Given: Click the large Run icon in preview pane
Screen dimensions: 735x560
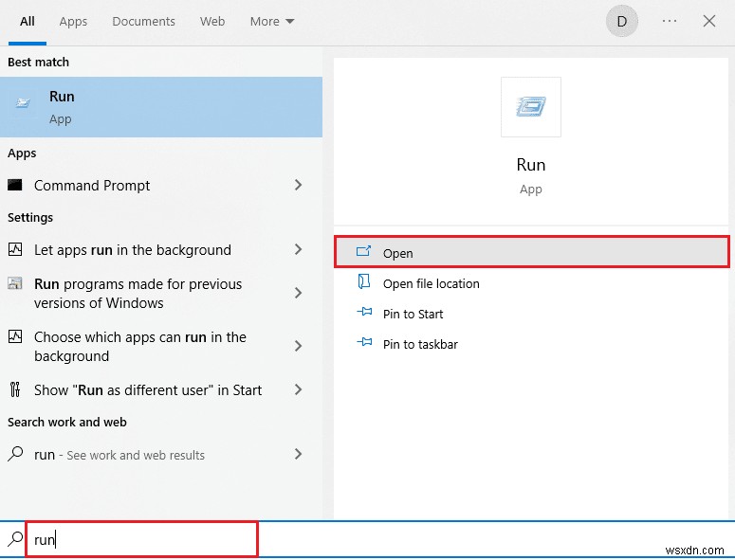Looking at the screenshot, I should (531, 107).
